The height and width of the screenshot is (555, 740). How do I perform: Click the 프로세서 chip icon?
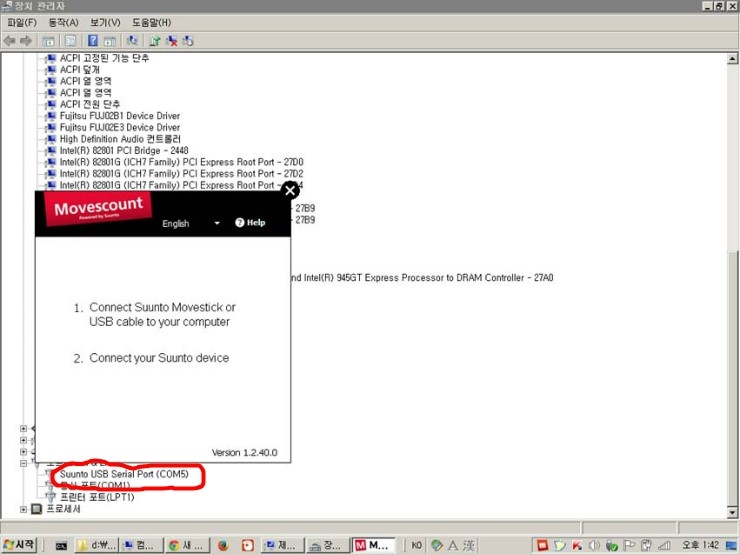coord(36,509)
